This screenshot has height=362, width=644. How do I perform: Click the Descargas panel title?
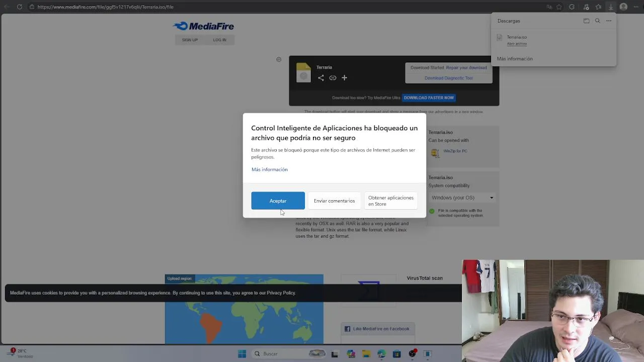point(509,21)
